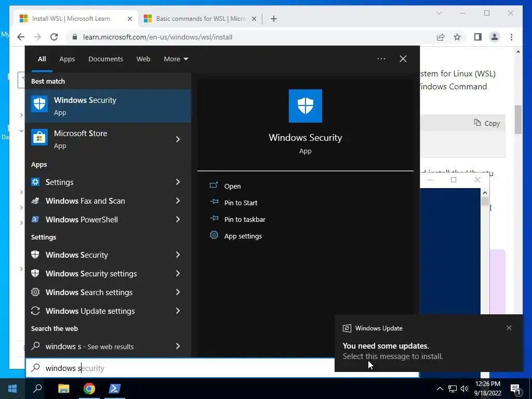Screen dimensions: 532x399
Task: Open App settings for Windows Security
Action: click(x=243, y=236)
